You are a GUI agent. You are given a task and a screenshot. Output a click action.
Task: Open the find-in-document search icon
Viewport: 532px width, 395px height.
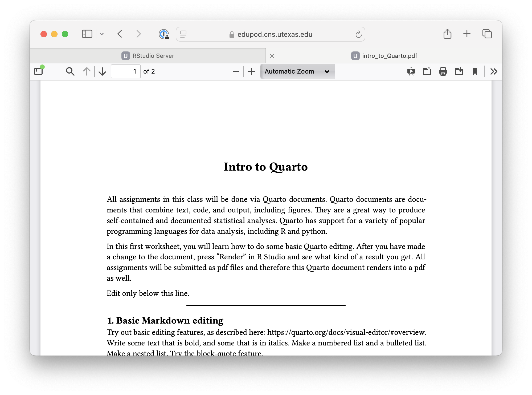coord(70,71)
